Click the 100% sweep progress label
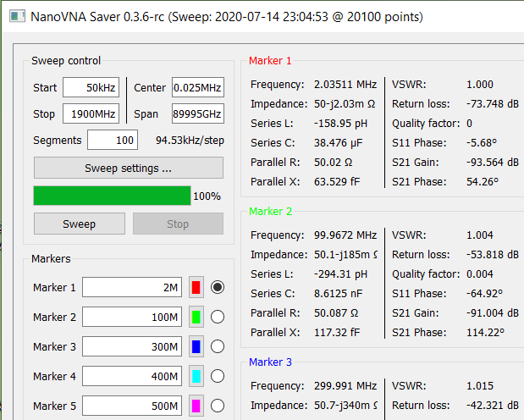This screenshot has height=420, width=524. pyautogui.click(x=207, y=196)
